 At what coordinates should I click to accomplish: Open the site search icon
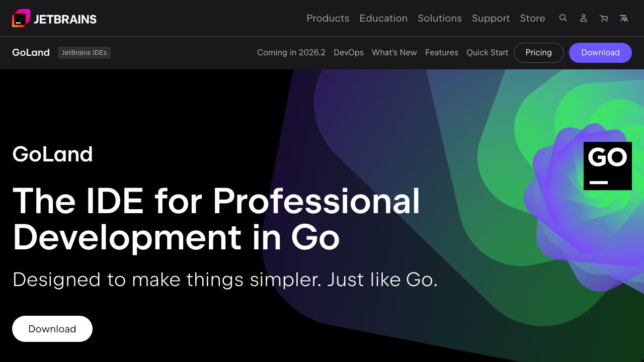563,18
